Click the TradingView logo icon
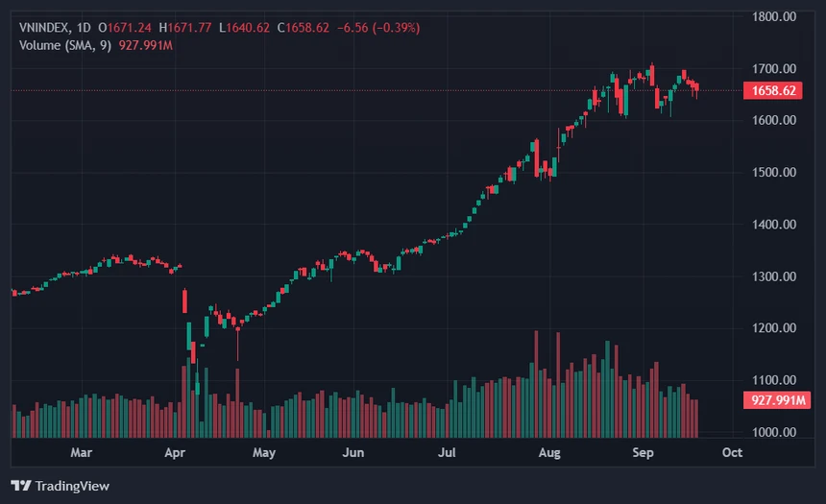 coord(21,486)
